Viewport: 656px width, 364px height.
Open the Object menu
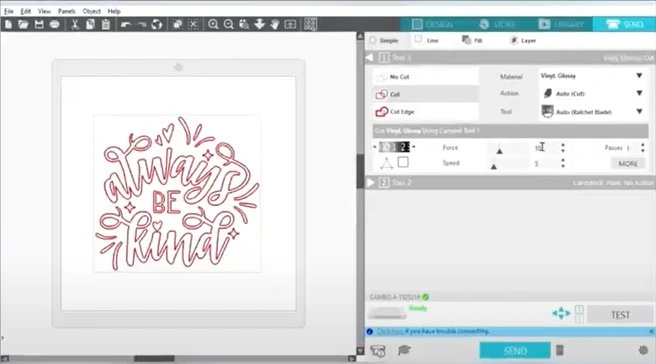coord(92,11)
